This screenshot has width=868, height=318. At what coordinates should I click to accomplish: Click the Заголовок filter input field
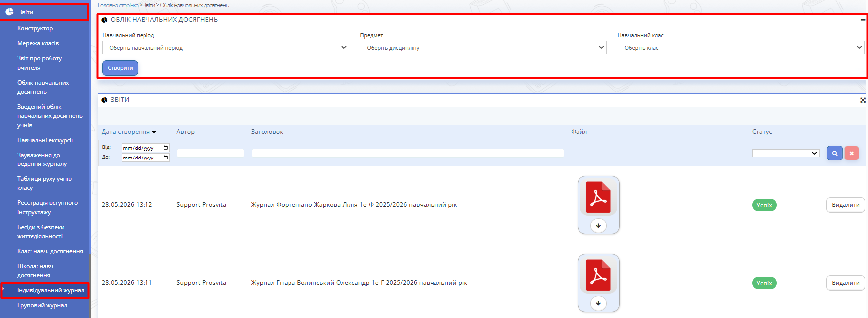pos(408,153)
